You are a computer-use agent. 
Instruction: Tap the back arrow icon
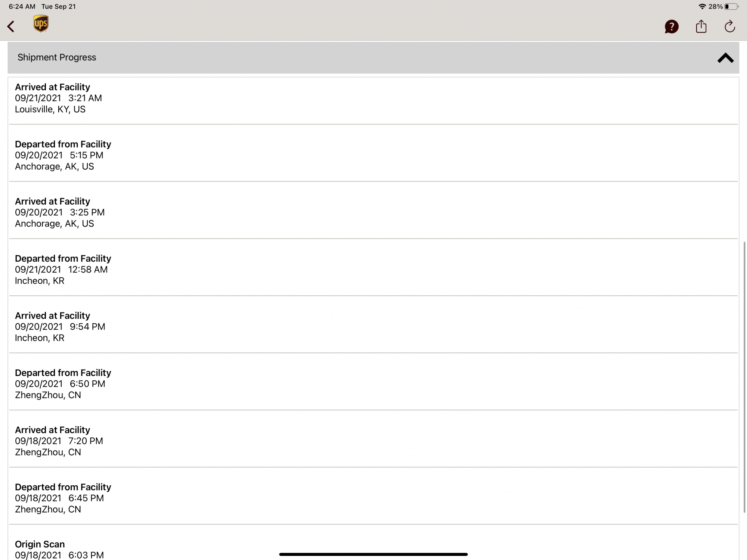click(x=11, y=27)
